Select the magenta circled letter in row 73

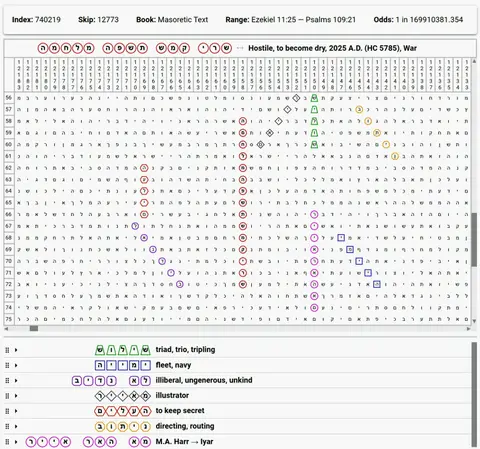pos(314,296)
